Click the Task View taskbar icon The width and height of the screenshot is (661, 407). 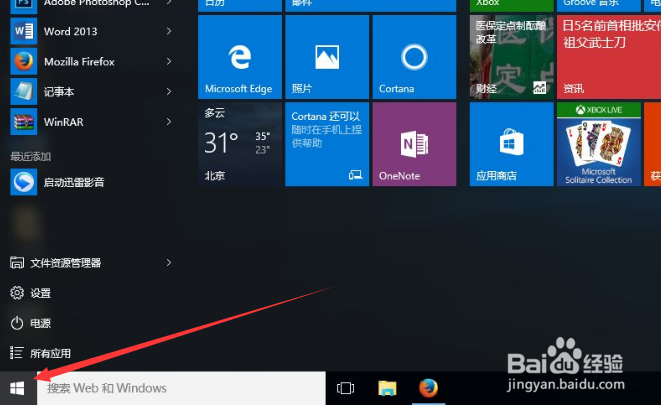pyautogui.click(x=345, y=388)
